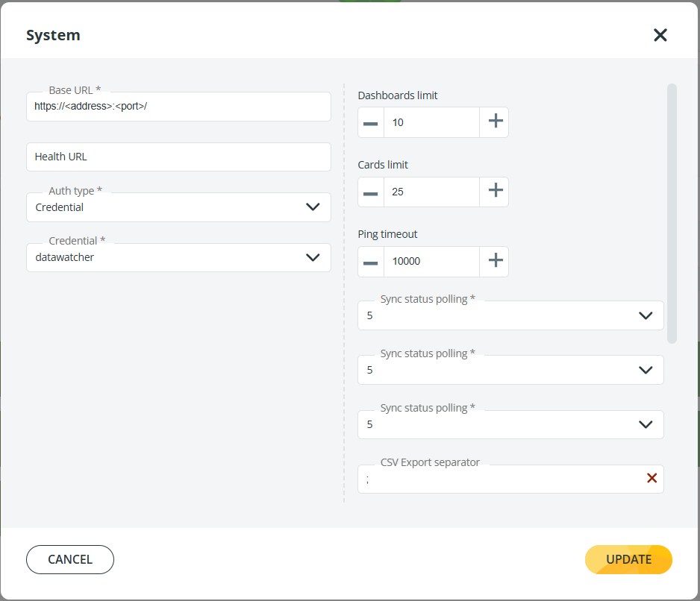Viewport: 700px width, 601px height.
Task: Click into the Health URL field
Action: click(x=178, y=157)
